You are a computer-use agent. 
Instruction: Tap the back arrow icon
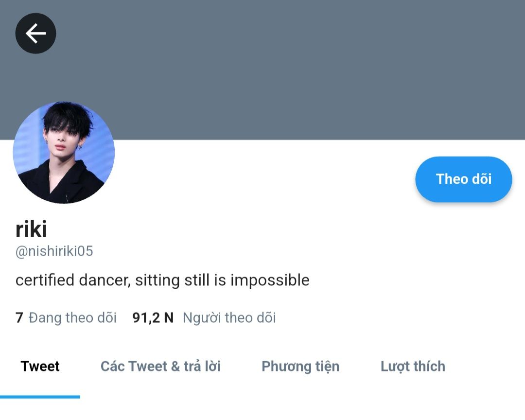coord(35,34)
